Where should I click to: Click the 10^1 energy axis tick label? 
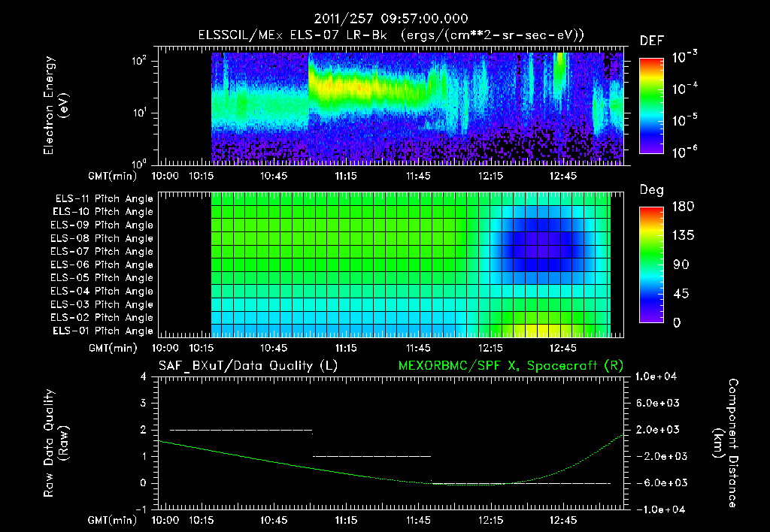pos(139,113)
